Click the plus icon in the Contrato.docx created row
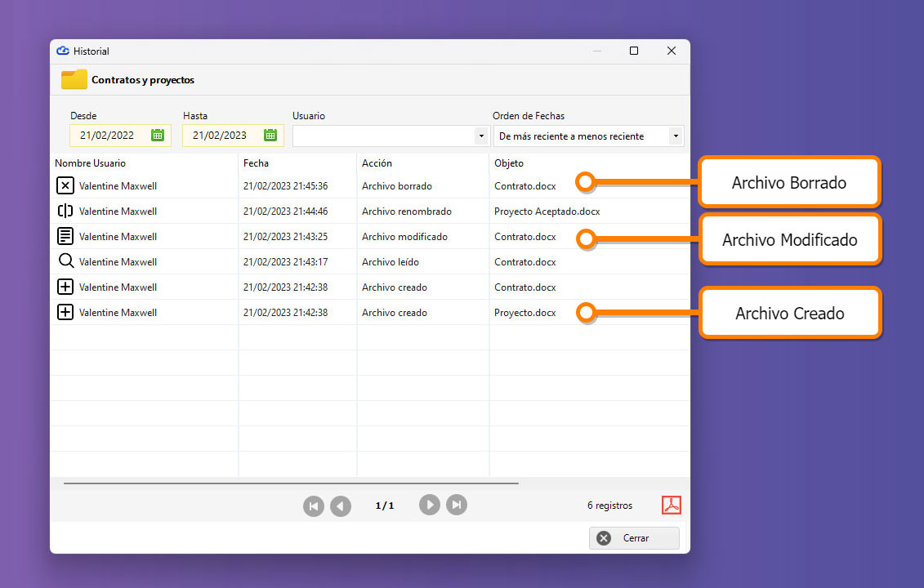Screen dimensions: 924x588 tap(65, 287)
